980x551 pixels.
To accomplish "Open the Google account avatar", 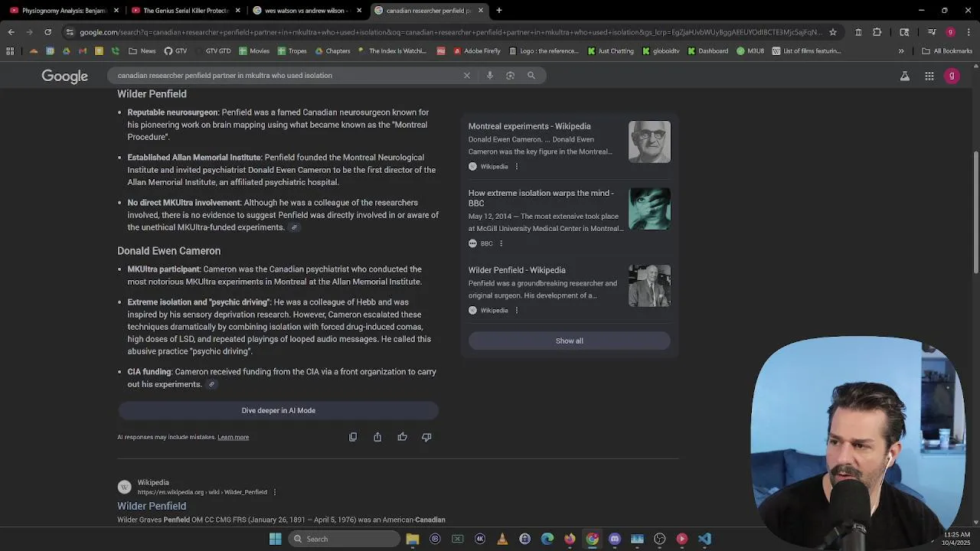I will click(x=952, y=76).
